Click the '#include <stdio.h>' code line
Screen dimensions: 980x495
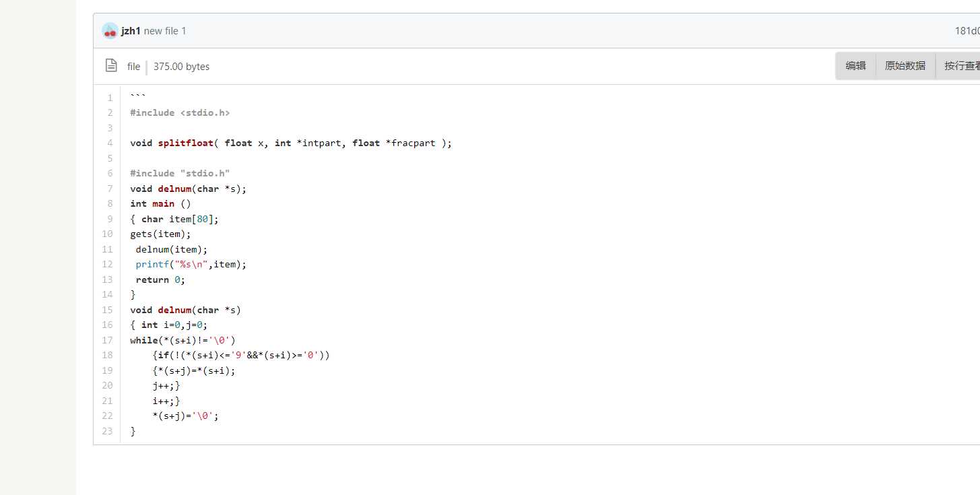point(180,112)
